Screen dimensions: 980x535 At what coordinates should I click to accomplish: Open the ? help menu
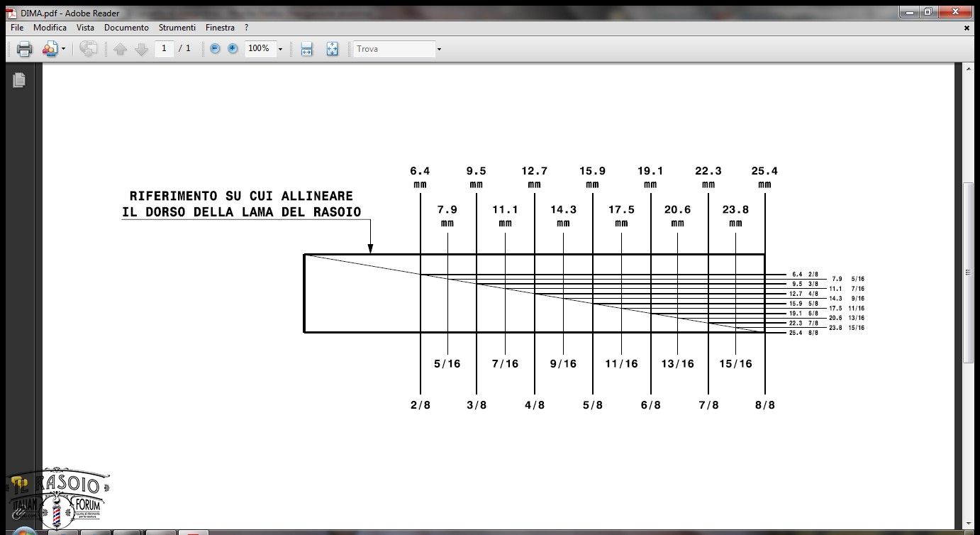point(246,28)
